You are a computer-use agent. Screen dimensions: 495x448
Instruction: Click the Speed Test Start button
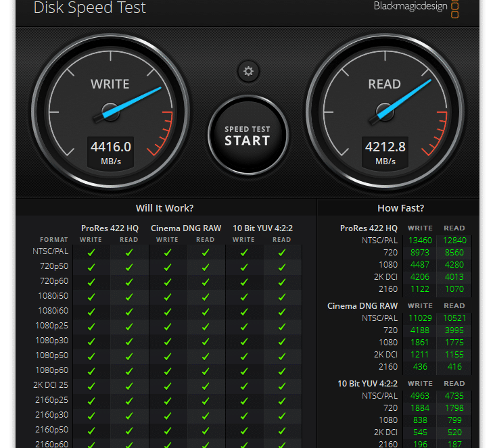click(247, 135)
